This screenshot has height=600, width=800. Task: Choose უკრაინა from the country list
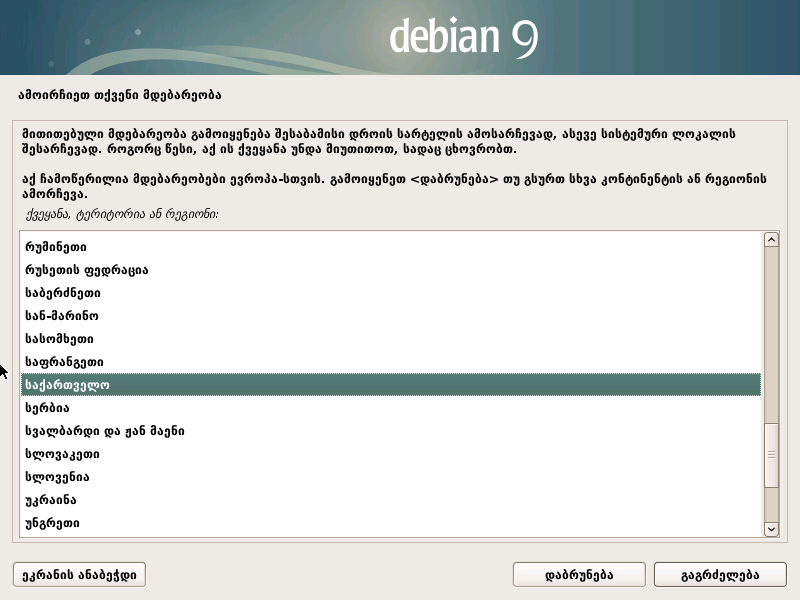pyautogui.click(x=391, y=499)
